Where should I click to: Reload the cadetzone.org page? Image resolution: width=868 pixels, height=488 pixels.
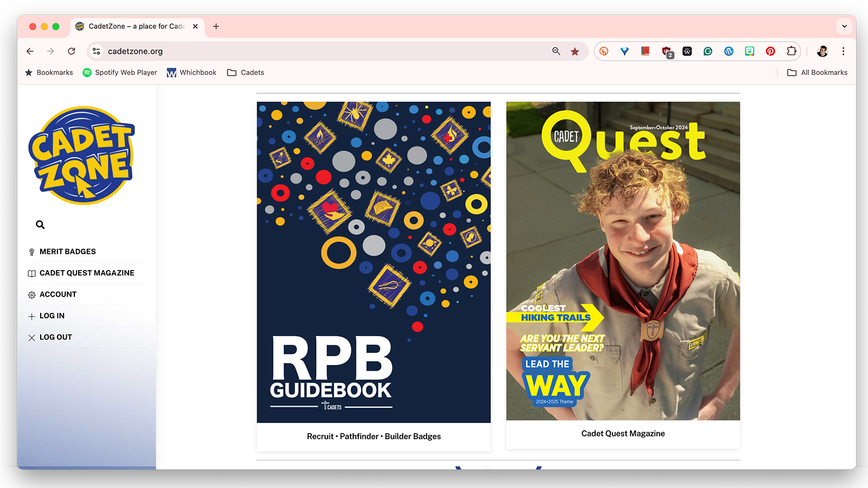[x=72, y=52]
